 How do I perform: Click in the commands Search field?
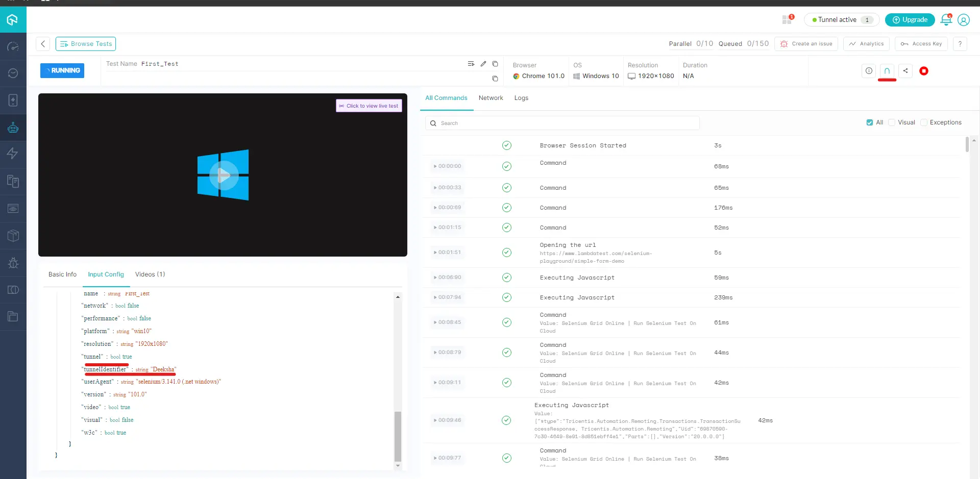tap(561, 123)
